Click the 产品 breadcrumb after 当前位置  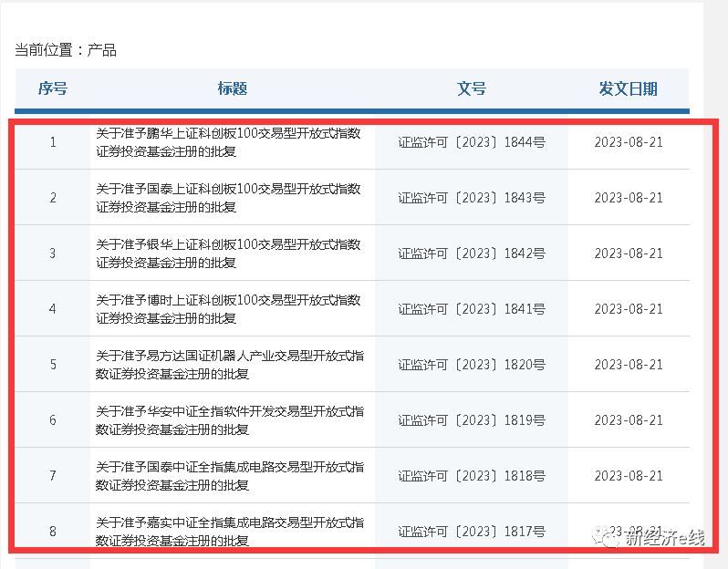tap(102, 50)
